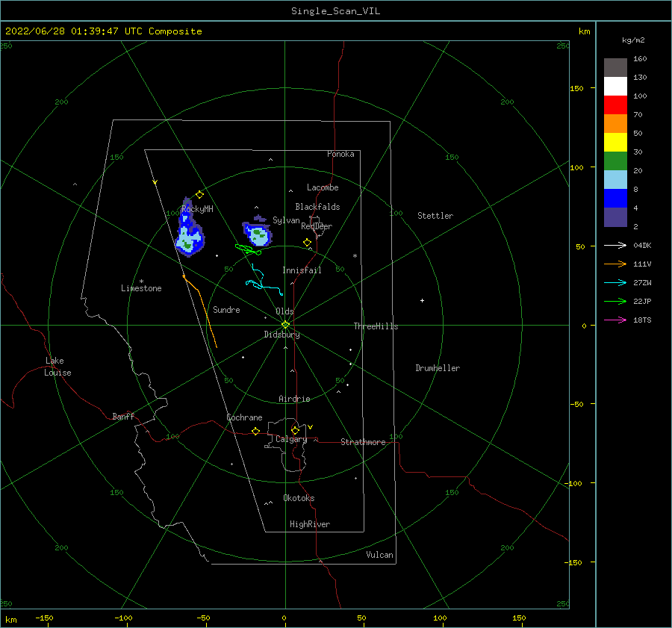672x628 pixels.
Task: Click the Calgary city label
Action: click(x=291, y=439)
